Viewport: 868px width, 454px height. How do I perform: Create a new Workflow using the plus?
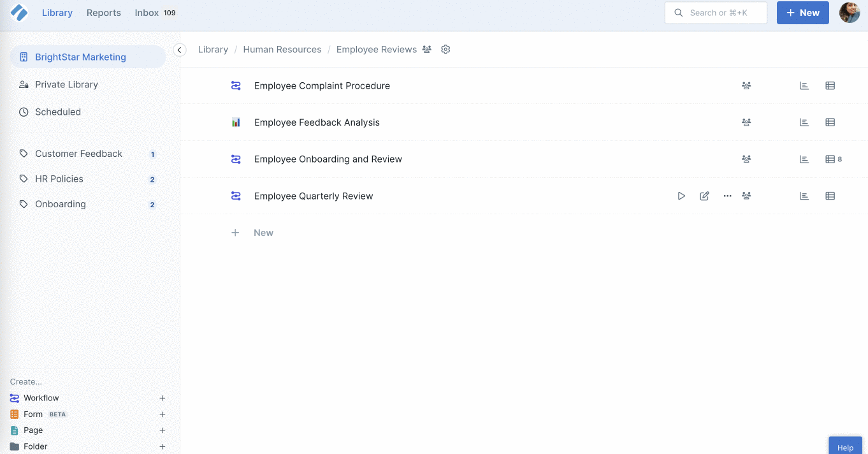tap(163, 397)
